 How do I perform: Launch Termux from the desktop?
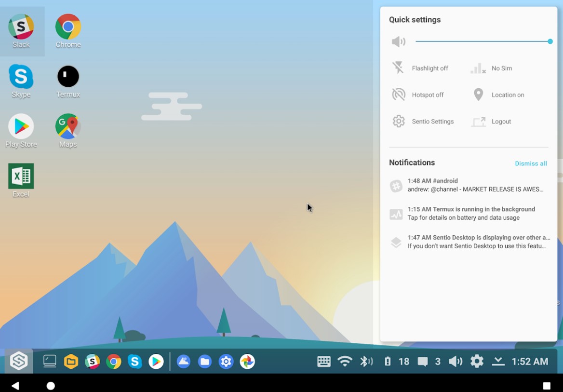pos(68,81)
